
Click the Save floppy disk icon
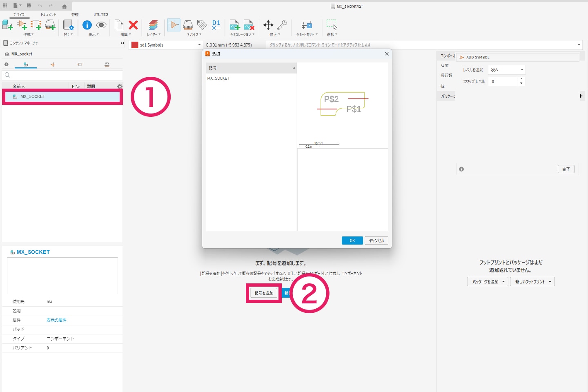point(29,6)
